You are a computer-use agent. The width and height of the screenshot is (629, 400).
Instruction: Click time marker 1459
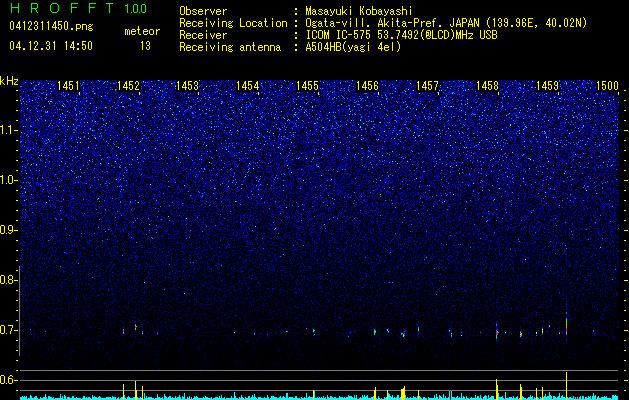(x=547, y=86)
